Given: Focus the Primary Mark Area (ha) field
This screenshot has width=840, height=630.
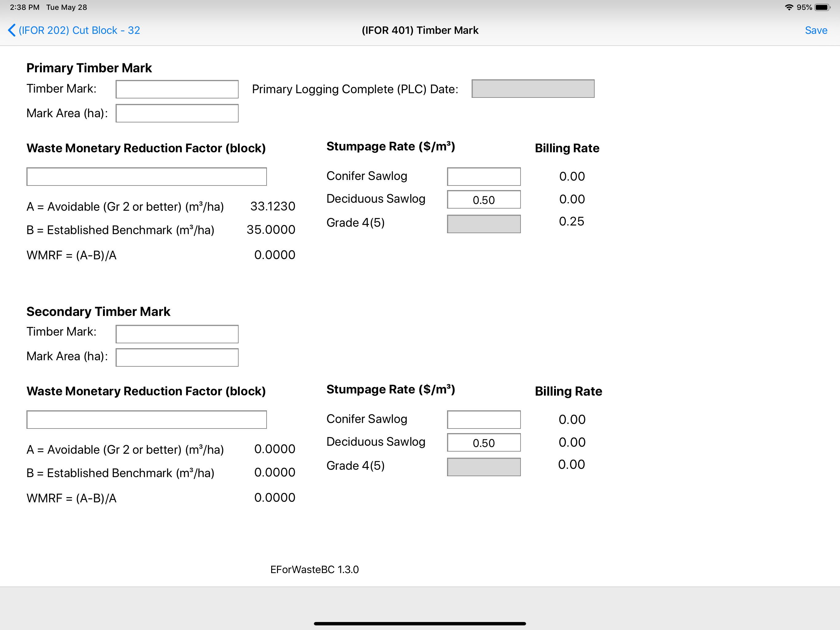Looking at the screenshot, I should click(177, 113).
